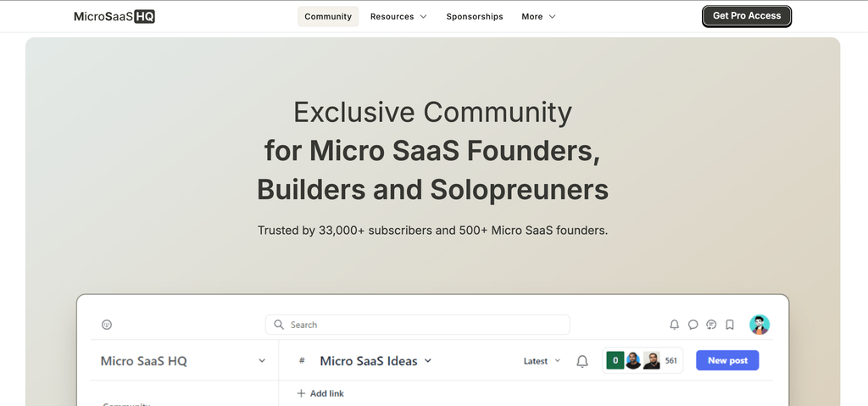
Task: Open the bookmarks icon
Action: point(730,325)
